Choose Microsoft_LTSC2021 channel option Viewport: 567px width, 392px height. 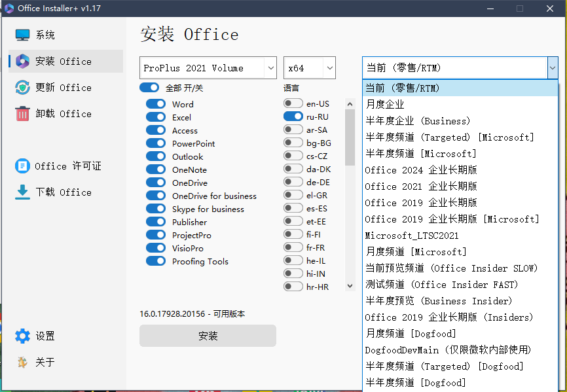coord(412,236)
